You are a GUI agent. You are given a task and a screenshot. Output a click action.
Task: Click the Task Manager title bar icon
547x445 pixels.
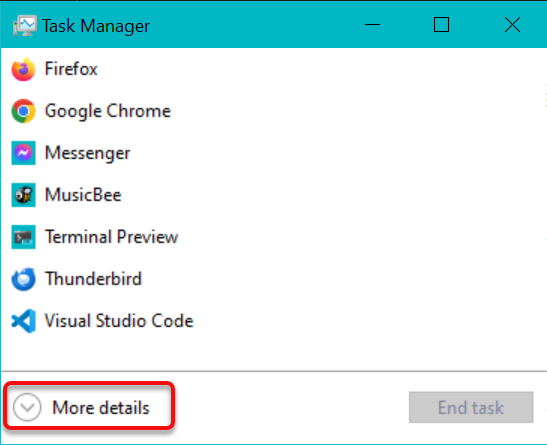[x=24, y=26]
